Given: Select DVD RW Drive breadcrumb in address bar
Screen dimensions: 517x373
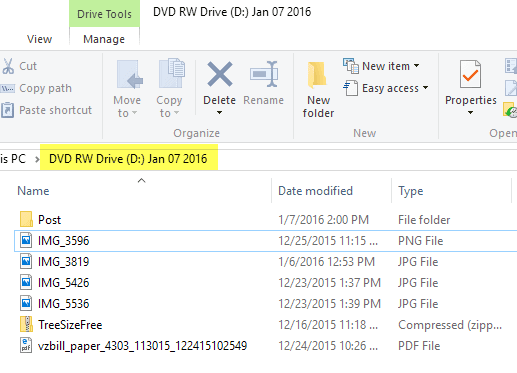Looking at the screenshot, I should tap(128, 159).
